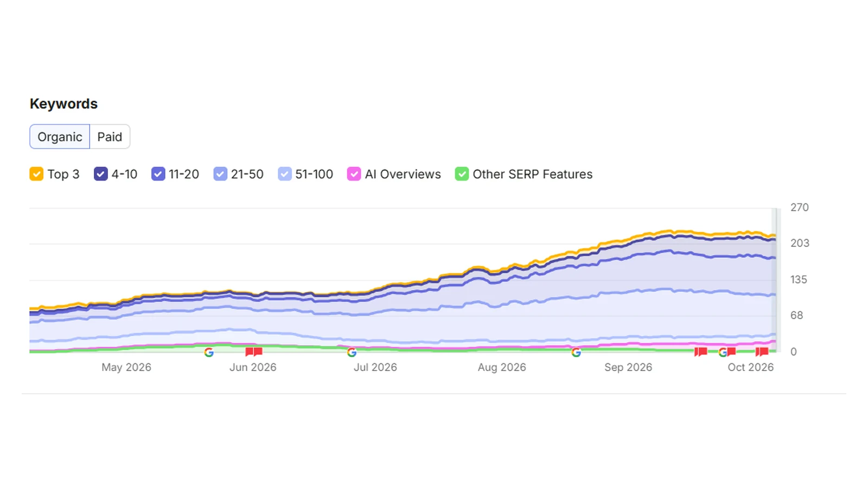Click the Google icon between Aug and Sep 2026
This screenshot has height=488, width=868.
(x=576, y=352)
